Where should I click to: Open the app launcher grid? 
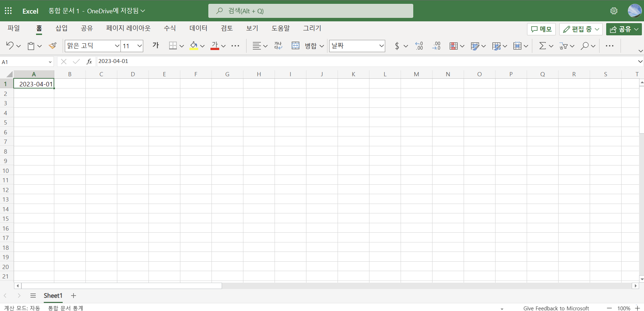pos(8,11)
